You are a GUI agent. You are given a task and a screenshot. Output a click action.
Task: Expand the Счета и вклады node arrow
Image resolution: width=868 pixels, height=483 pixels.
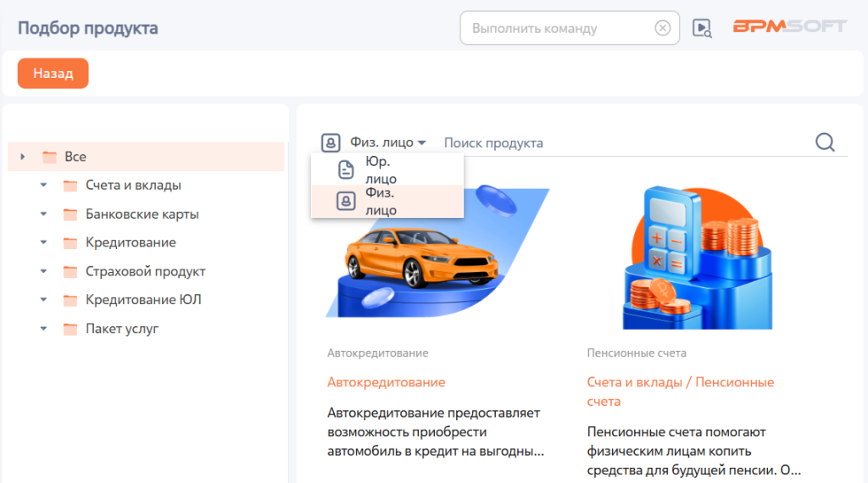click(x=44, y=186)
